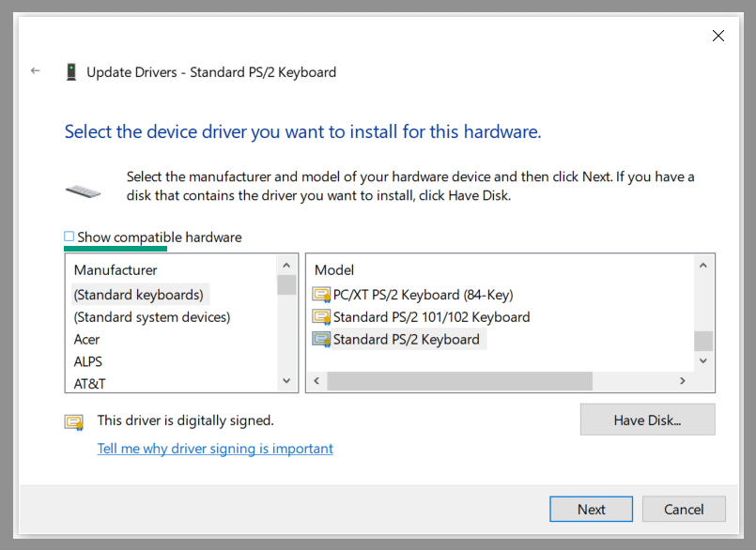Click the driver icon beside PC/XT PS/2 Keyboard (84-Key)

(320, 294)
